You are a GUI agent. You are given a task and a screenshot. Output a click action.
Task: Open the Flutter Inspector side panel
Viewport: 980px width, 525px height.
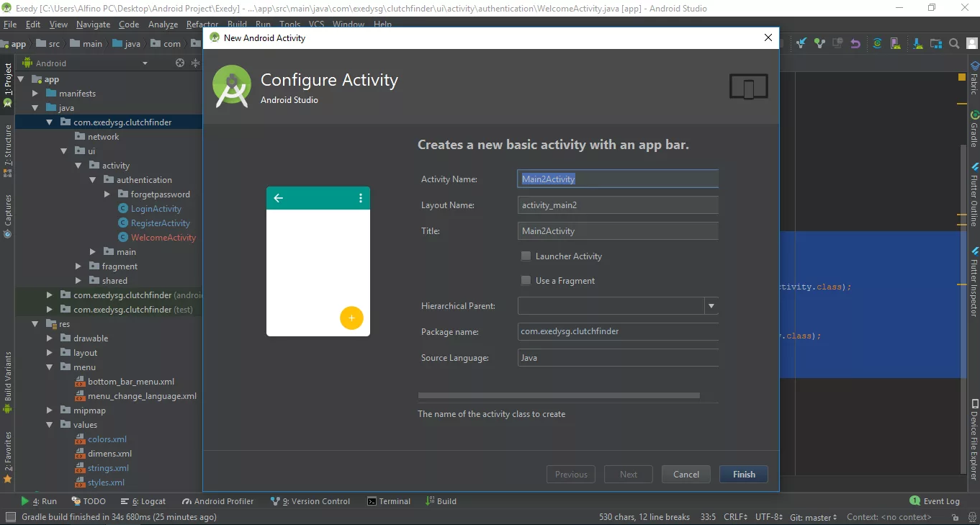tap(974, 282)
